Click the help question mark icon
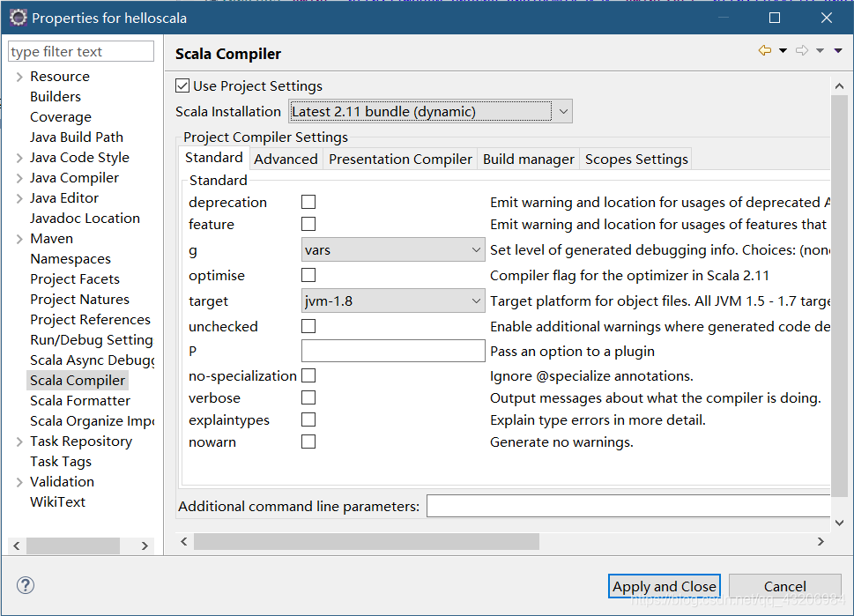This screenshot has width=854, height=616. point(26,585)
